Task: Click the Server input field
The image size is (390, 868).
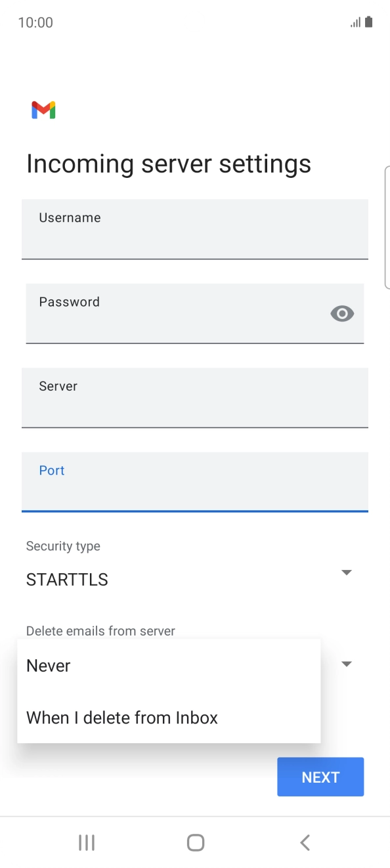Action: pos(195,398)
